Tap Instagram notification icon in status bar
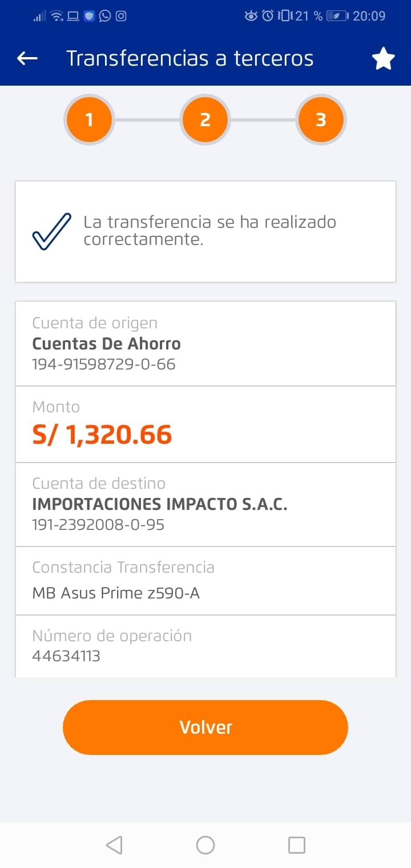 [x=121, y=16]
